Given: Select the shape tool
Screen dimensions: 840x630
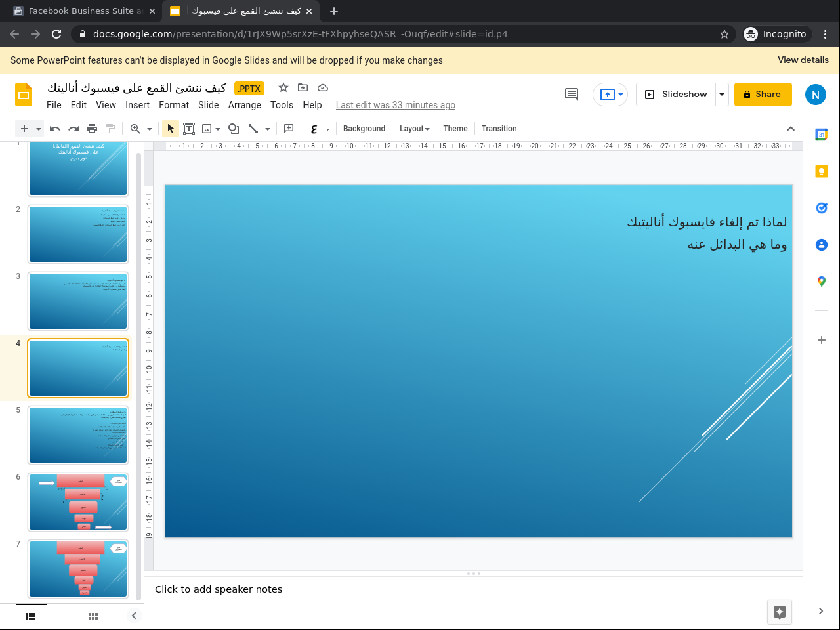Looking at the screenshot, I should click(234, 129).
